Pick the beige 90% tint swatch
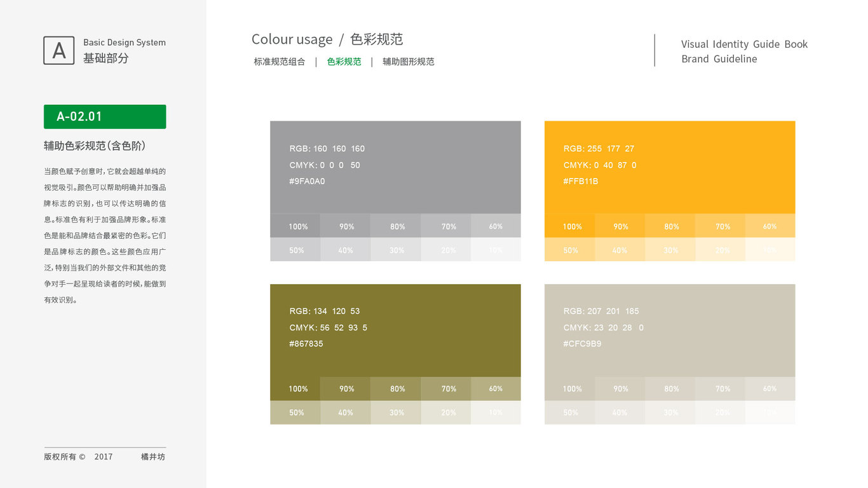 pyautogui.click(x=620, y=389)
